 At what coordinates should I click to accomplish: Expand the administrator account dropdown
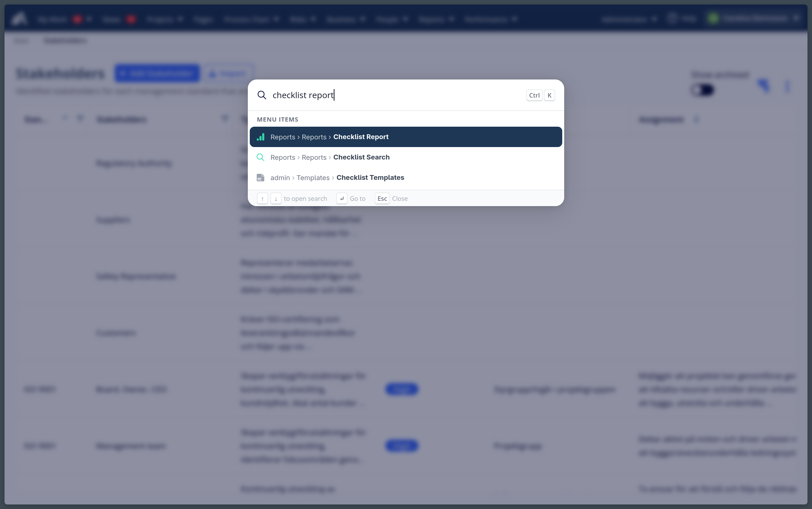click(x=654, y=19)
